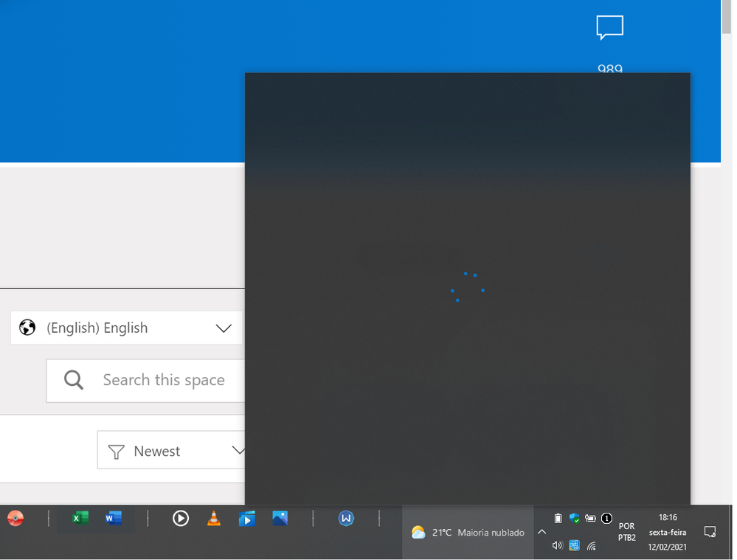
Task: Click the blue monitor tray icon
Action: [574, 545]
